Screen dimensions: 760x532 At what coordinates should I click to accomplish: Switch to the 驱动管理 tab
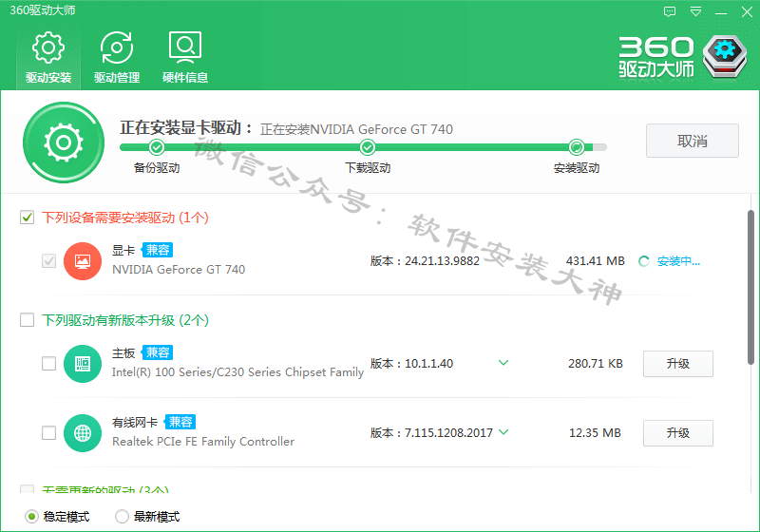click(x=117, y=58)
